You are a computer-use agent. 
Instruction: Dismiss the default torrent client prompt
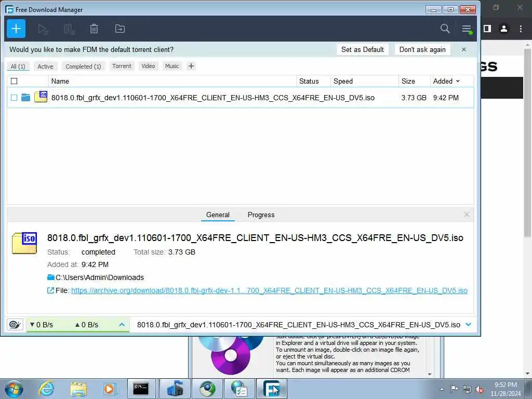point(464,49)
